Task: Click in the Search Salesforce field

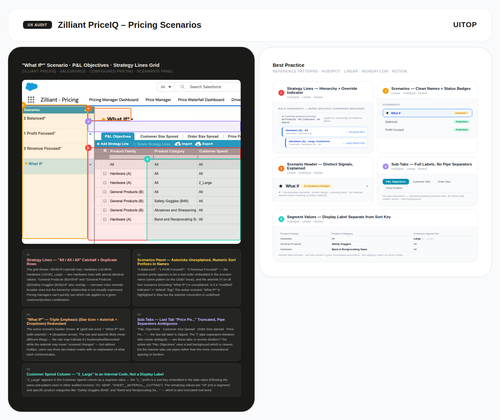Action: (x=208, y=87)
